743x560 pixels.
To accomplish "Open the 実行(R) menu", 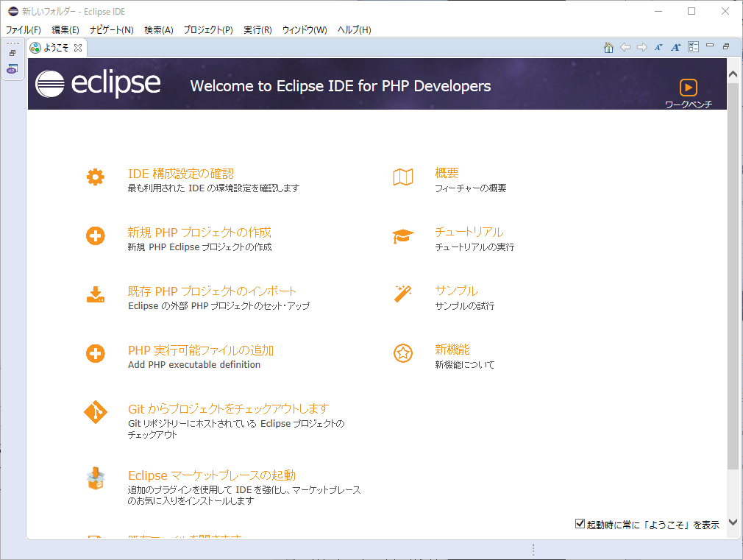I will [257, 30].
